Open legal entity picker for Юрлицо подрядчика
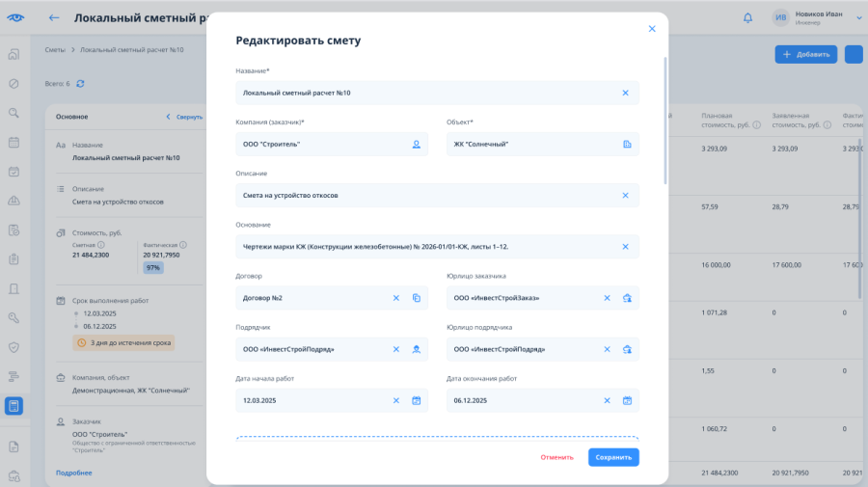The width and height of the screenshot is (868, 487). 627,350
